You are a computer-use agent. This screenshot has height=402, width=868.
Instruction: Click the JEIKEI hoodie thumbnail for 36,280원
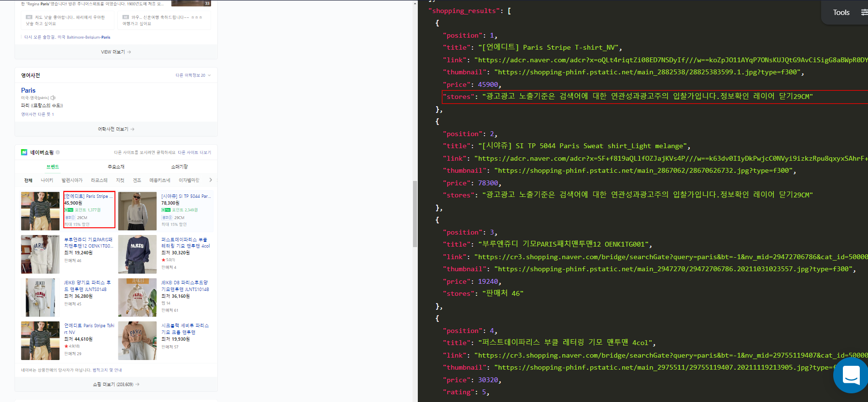pyautogui.click(x=40, y=297)
